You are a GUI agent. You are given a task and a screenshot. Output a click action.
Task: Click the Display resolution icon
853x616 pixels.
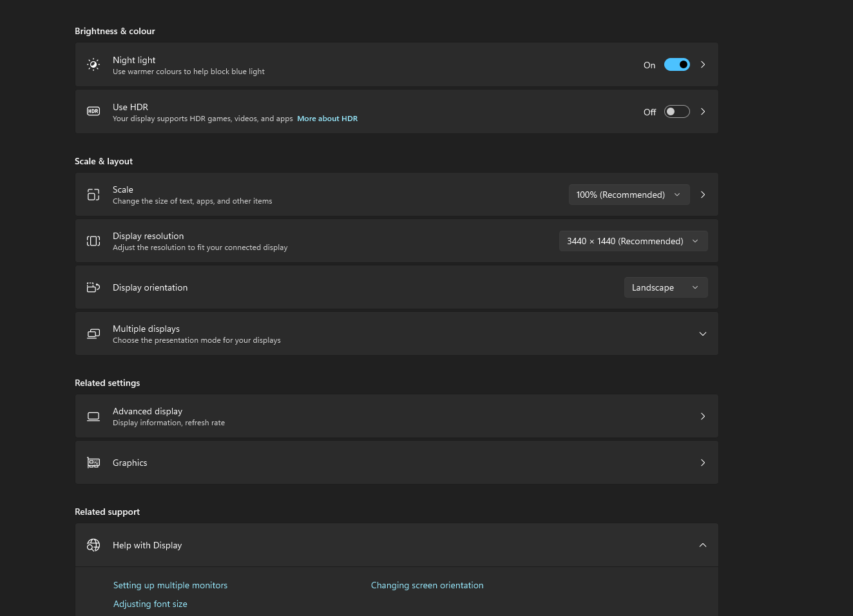(93, 241)
